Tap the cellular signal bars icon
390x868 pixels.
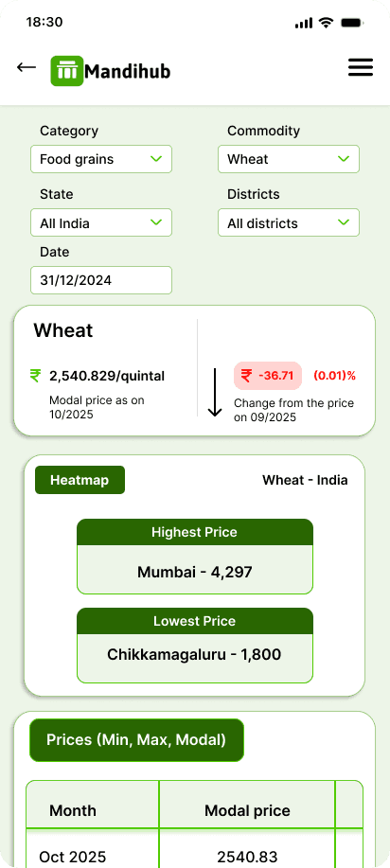click(x=304, y=23)
